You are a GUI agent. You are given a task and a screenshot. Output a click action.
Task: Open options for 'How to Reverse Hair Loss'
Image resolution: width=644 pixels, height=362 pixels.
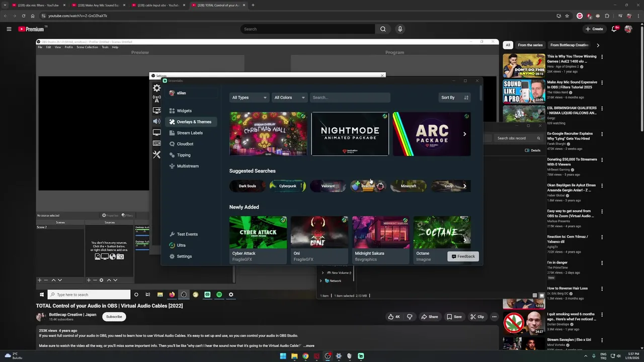[x=602, y=289]
